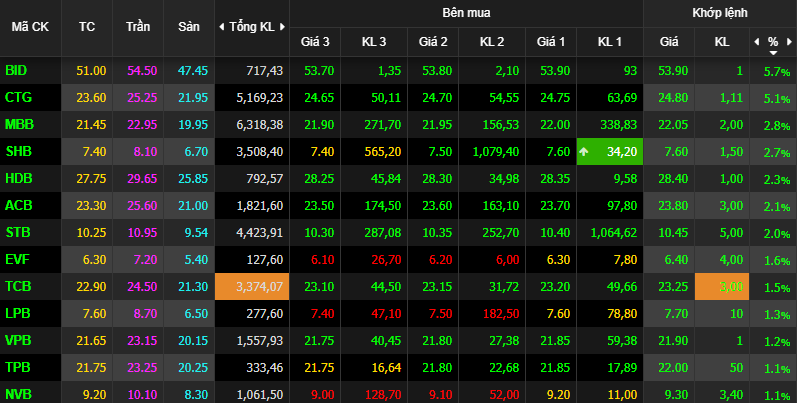Click VPB percent change 1.2%

pyautogui.click(x=777, y=341)
